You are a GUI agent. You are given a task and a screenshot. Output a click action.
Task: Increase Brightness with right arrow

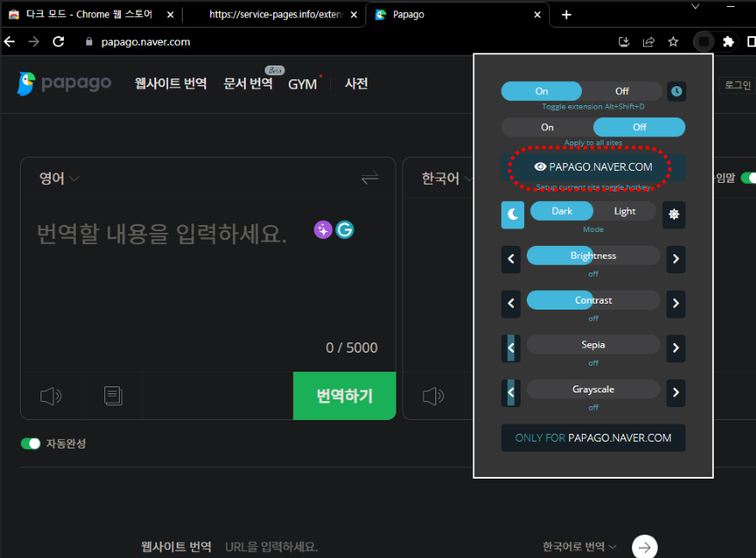[676, 259]
